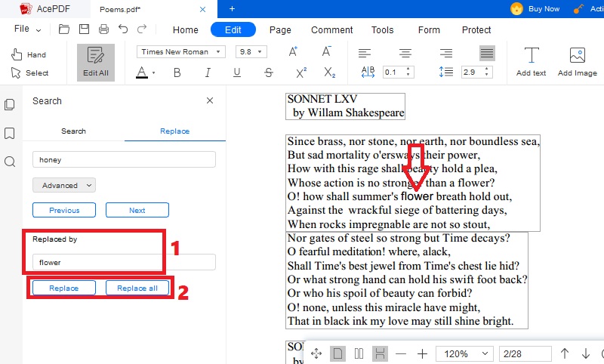Choose the Select tool

29,72
